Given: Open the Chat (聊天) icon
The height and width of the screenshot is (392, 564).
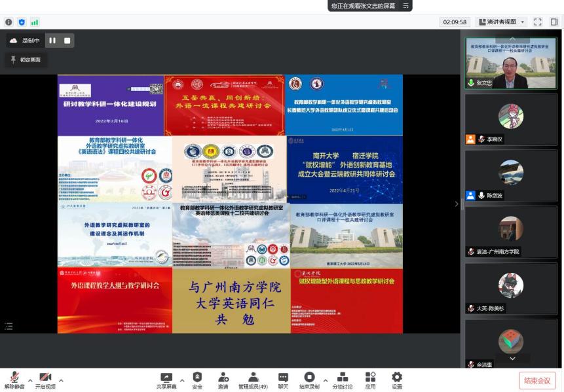Looking at the screenshot, I should point(283,378).
